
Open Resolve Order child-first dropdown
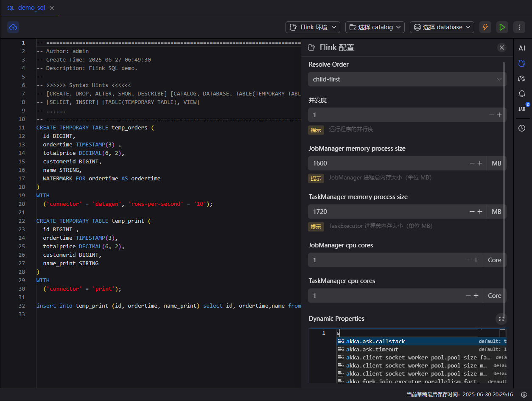(407, 79)
